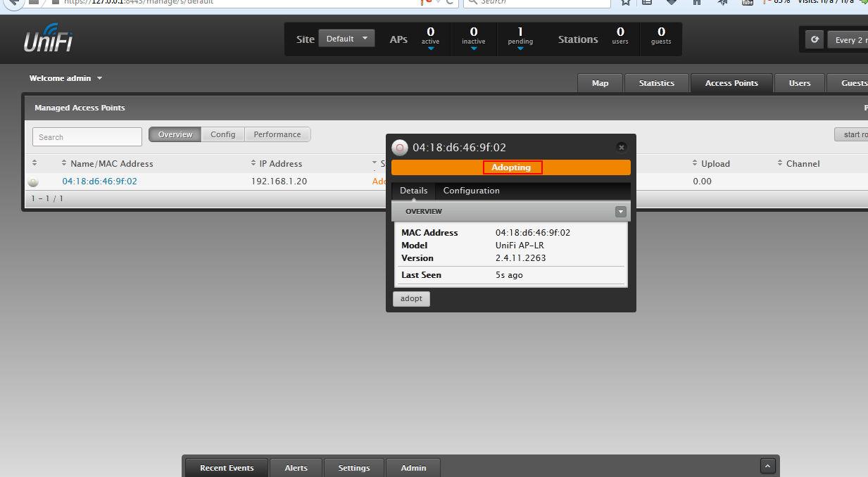Open the Recent Events tab

[227, 468]
